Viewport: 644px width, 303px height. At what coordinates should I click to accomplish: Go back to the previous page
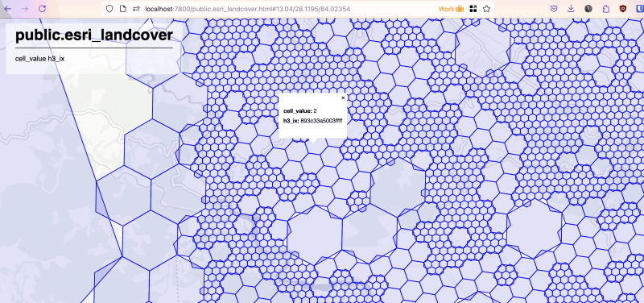pyautogui.click(x=8, y=9)
